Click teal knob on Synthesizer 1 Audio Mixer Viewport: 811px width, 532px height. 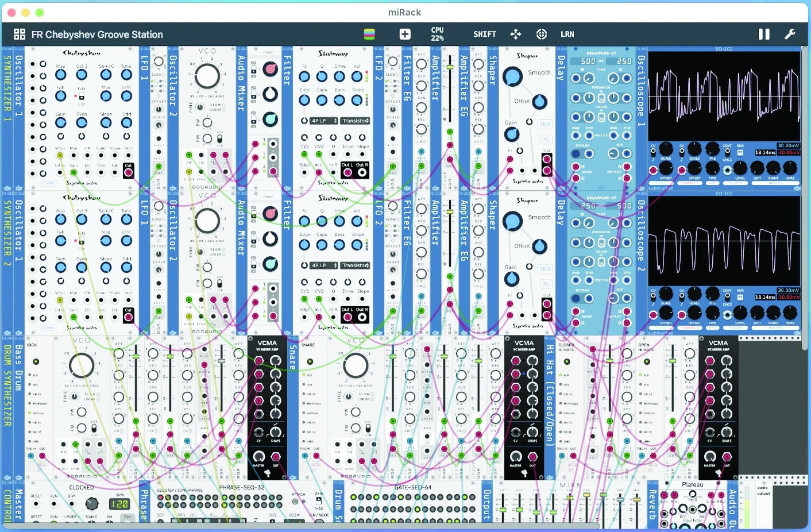coord(270,119)
